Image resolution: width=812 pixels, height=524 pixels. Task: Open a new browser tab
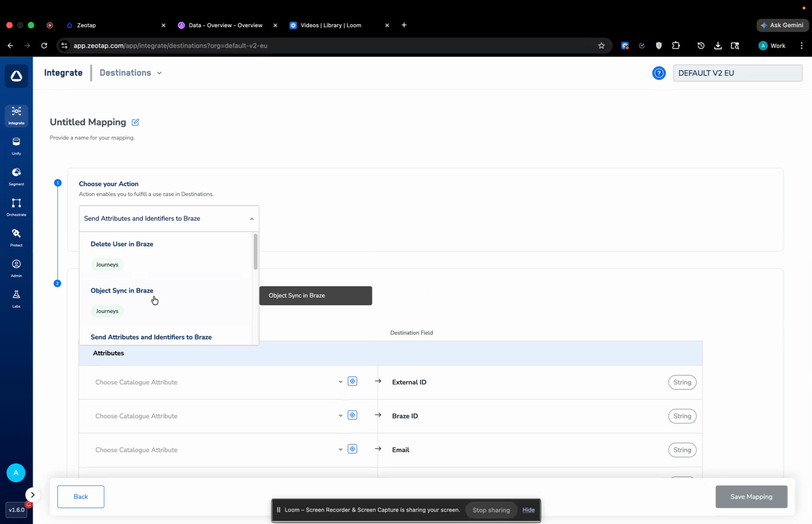[404, 25]
